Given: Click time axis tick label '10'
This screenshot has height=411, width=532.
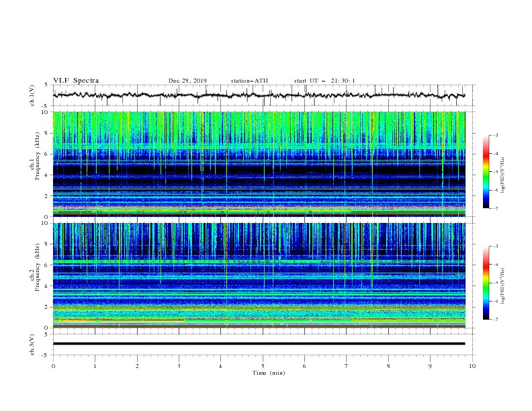Looking at the screenshot, I should (472, 366).
